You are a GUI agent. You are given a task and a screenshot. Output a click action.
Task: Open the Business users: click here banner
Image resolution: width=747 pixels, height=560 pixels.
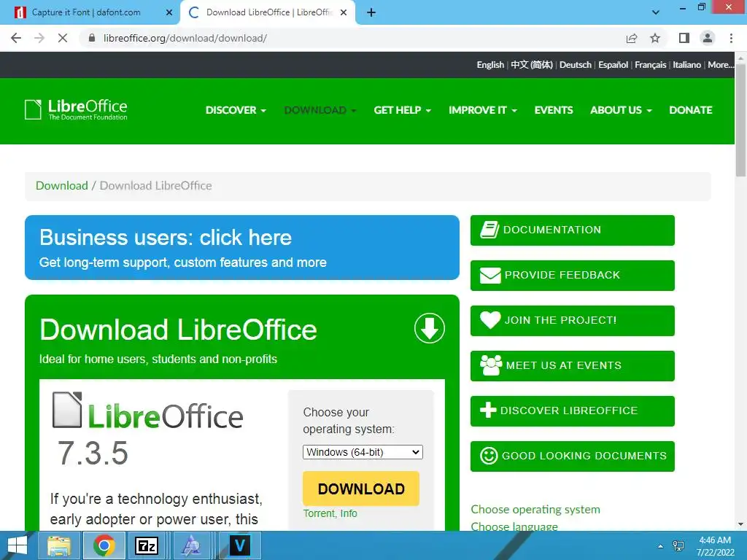click(242, 248)
